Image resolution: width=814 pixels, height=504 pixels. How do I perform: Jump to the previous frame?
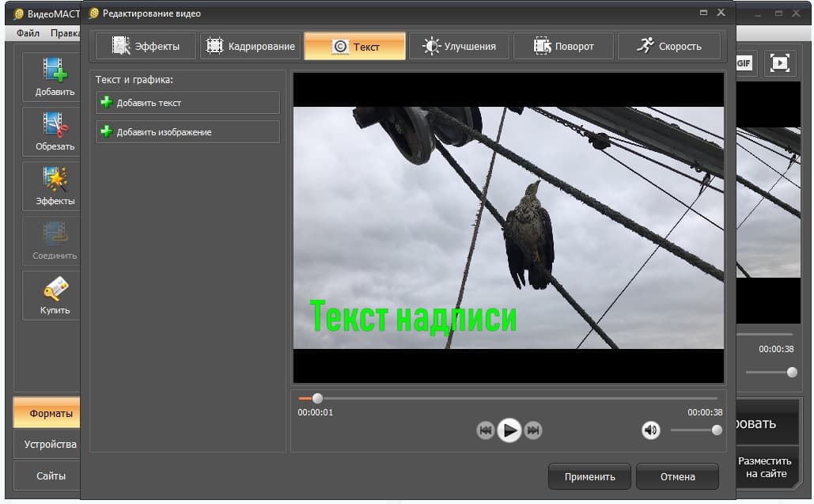click(486, 430)
